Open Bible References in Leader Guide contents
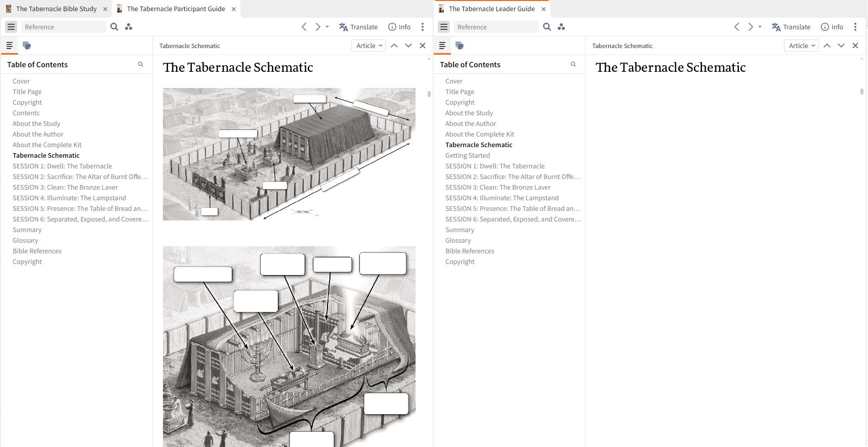Image resolution: width=868 pixels, height=447 pixels. pyautogui.click(x=470, y=251)
